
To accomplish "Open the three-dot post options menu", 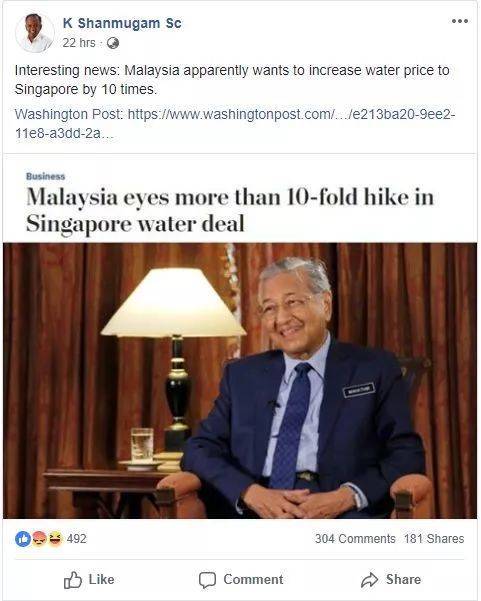I will click(460, 21).
